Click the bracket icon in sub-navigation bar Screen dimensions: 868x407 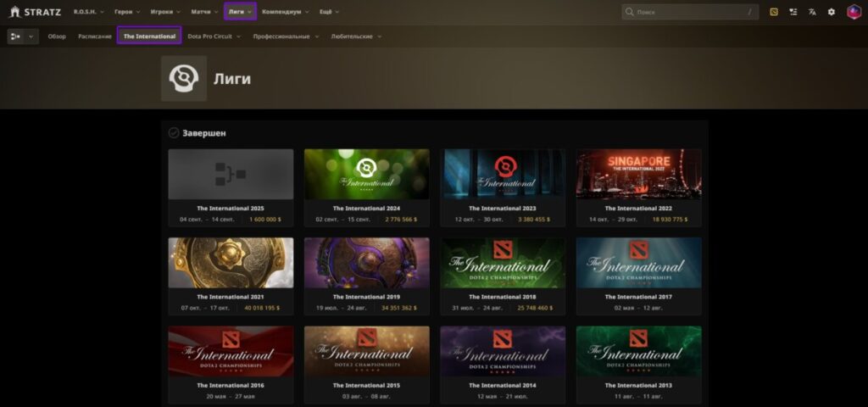[17, 36]
